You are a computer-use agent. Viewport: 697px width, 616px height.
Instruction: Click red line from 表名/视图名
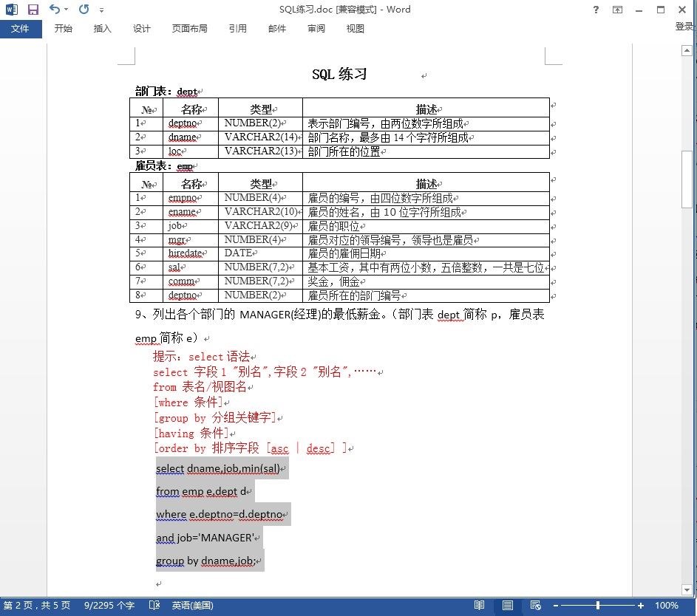tap(200, 387)
